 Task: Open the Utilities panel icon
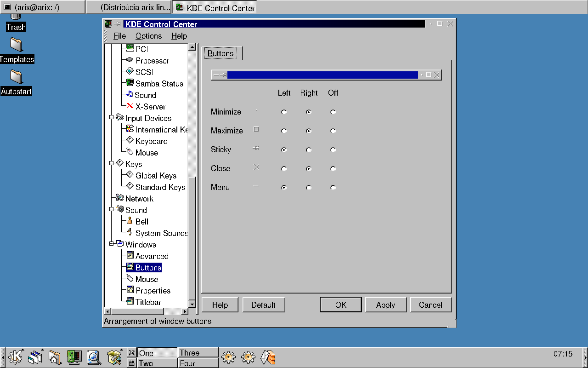[113, 357]
